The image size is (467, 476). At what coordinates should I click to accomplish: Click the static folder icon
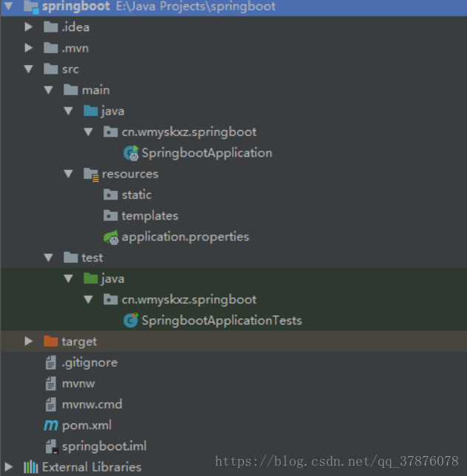(110, 194)
